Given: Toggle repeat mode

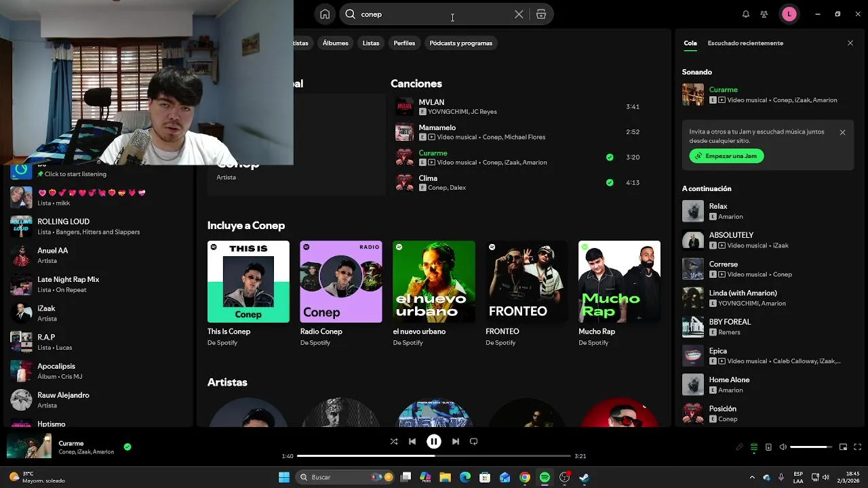Looking at the screenshot, I should 474,441.
